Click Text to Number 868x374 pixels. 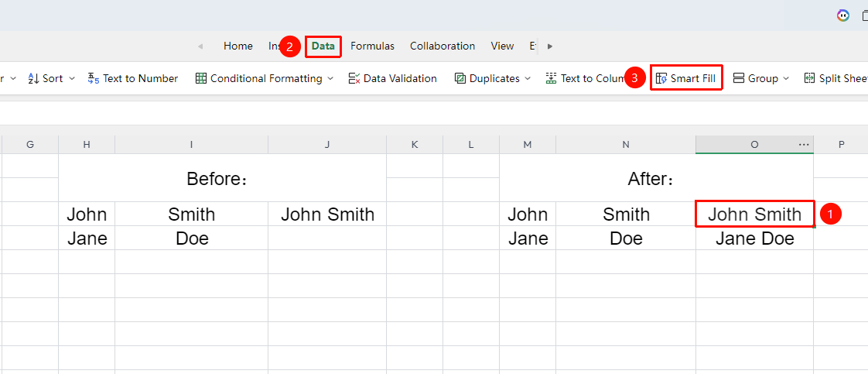point(133,79)
